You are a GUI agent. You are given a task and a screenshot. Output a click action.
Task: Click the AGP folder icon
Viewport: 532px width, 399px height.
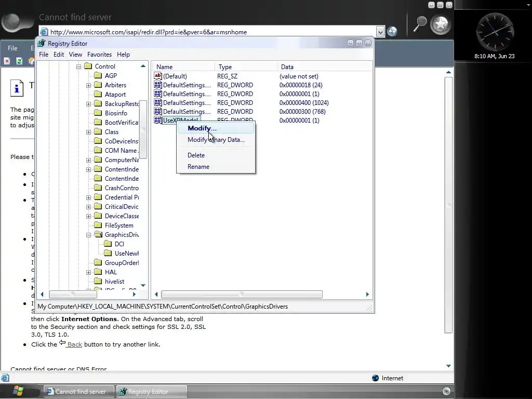[98, 75]
